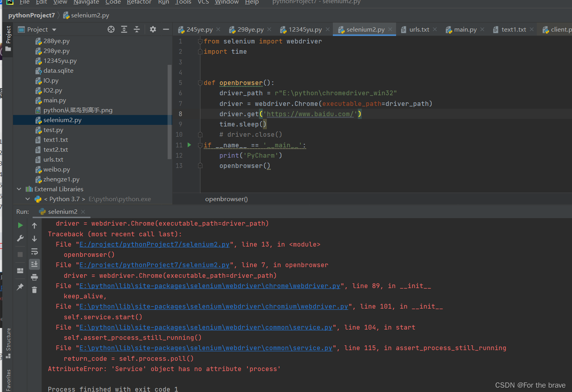Fold the import block at line 1
Screen dimensions: 572x392
coord(200,41)
